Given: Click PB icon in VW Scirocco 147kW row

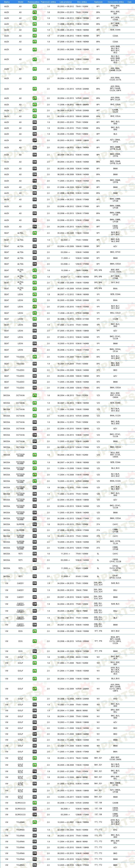Looking at the screenshot, I should (x=34, y=803).
